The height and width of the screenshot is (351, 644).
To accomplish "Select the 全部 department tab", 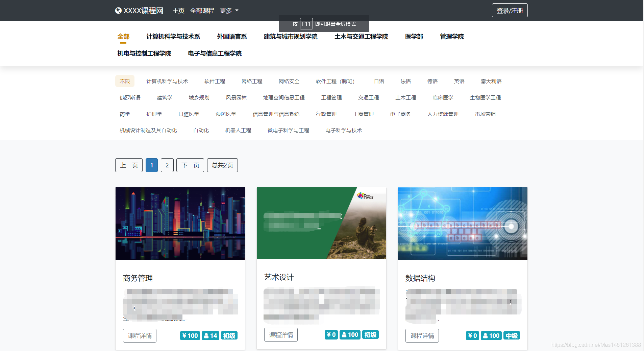I will click(123, 37).
